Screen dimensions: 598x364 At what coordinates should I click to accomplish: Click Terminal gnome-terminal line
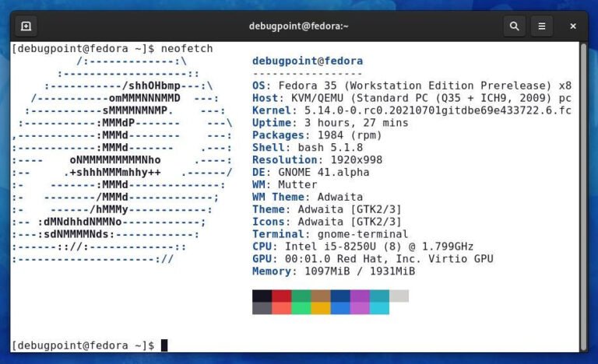coord(330,234)
